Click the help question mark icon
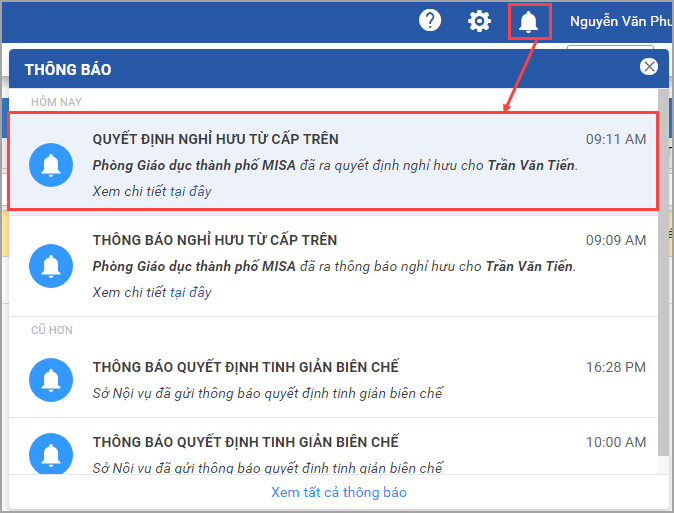This screenshot has width=674, height=513. tap(430, 21)
